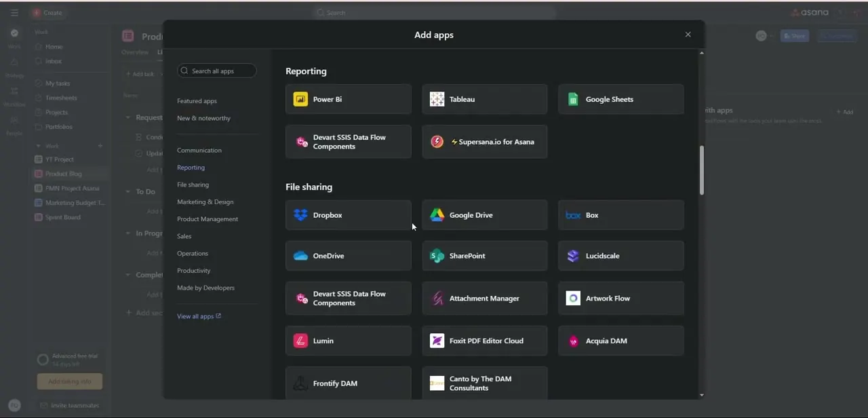Click the Add billing info button
Image resolution: width=868 pixels, height=418 pixels.
pyautogui.click(x=70, y=381)
